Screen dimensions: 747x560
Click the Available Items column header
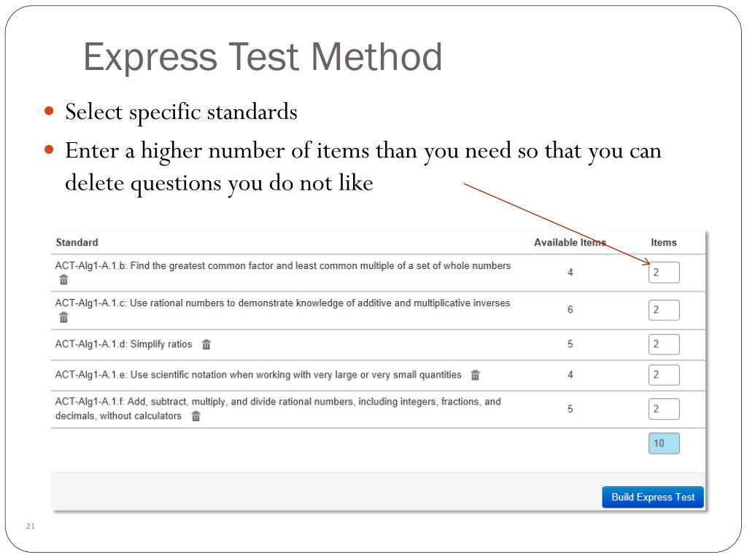570,242
